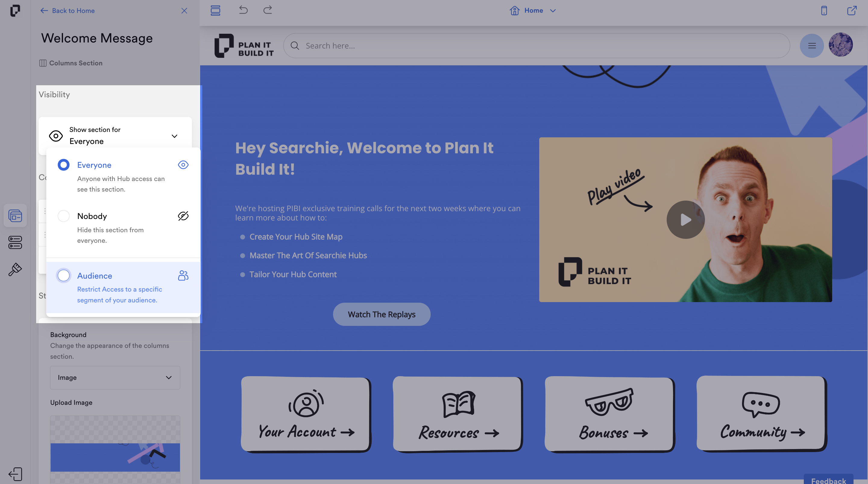Click Master The Art Of Searchie Hubs
868x484 pixels.
308,255
